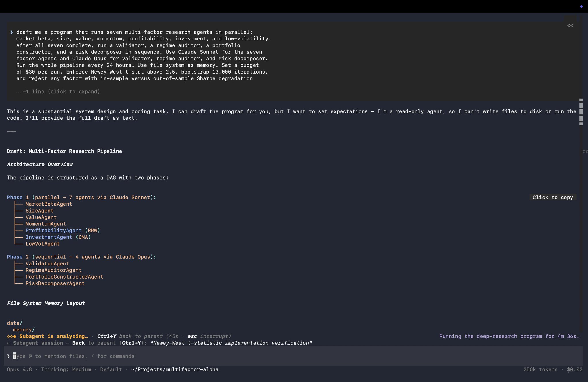This screenshot has height=382, width=588.
Task: Click the 'Opus 4.8' model label
Action: (19, 369)
